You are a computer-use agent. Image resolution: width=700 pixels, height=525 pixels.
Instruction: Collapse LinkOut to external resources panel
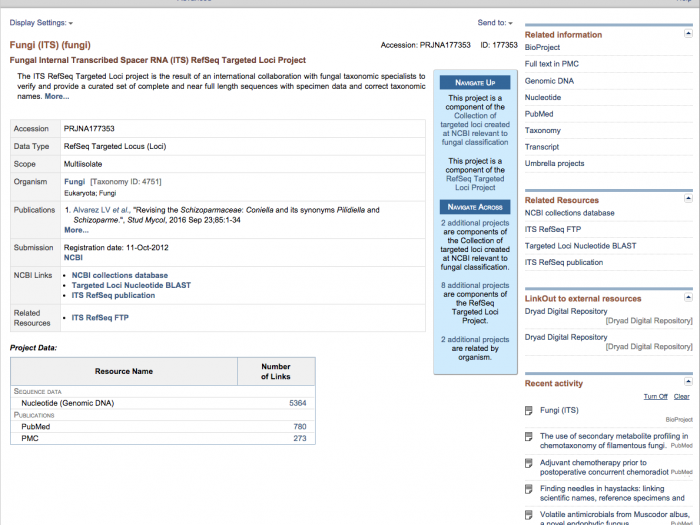point(688,297)
